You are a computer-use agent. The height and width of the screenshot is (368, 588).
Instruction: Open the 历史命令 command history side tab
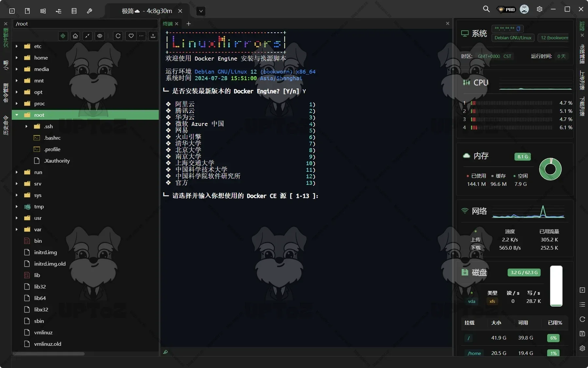(6, 125)
